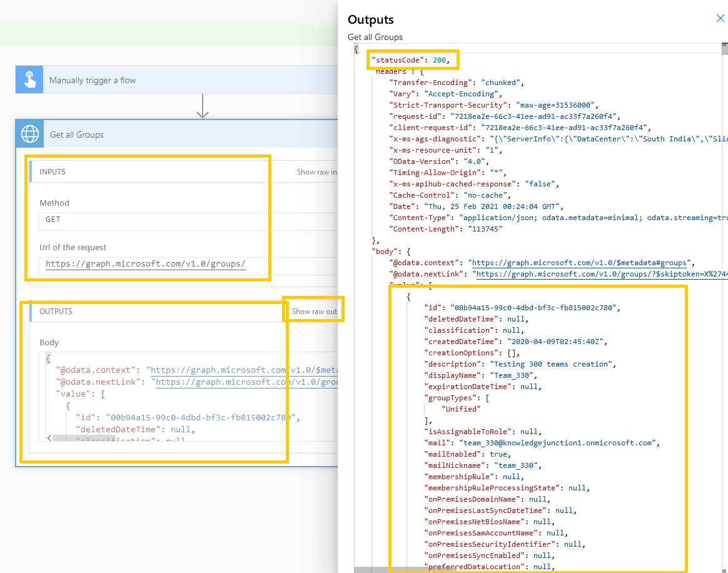Click the INPUTS section heading

(x=53, y=172)
